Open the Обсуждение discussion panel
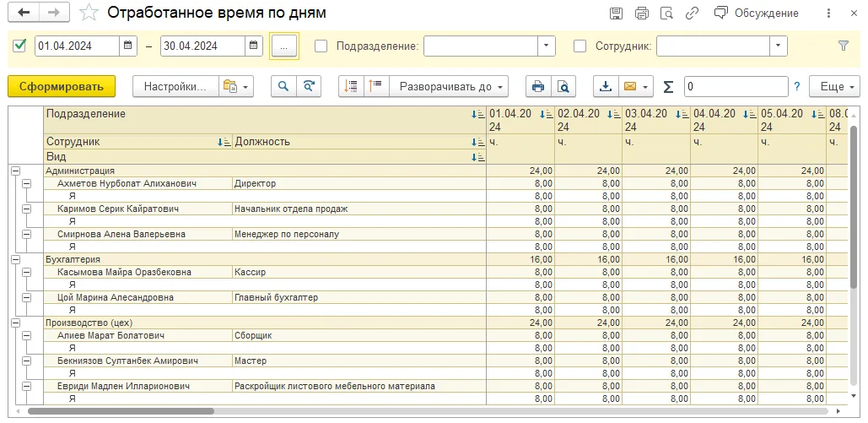The image size is (868, 423). click(x=756, y=14)
